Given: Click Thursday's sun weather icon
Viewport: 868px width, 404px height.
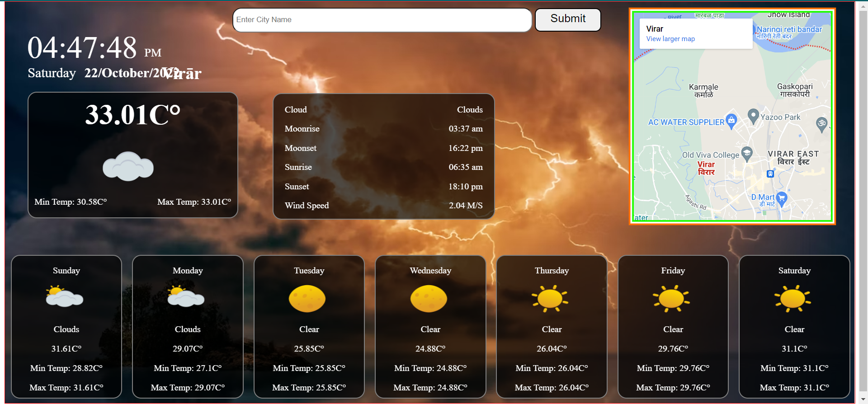Looking at the screenshot, I should pos(550,299).
